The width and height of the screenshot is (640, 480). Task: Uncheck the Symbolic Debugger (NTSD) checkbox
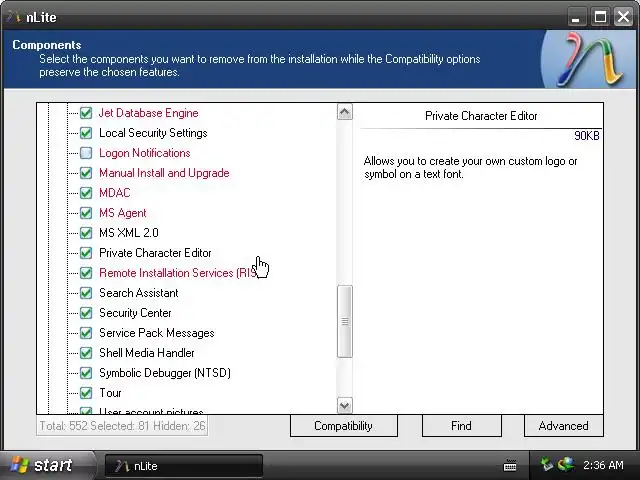click(86, 373)
